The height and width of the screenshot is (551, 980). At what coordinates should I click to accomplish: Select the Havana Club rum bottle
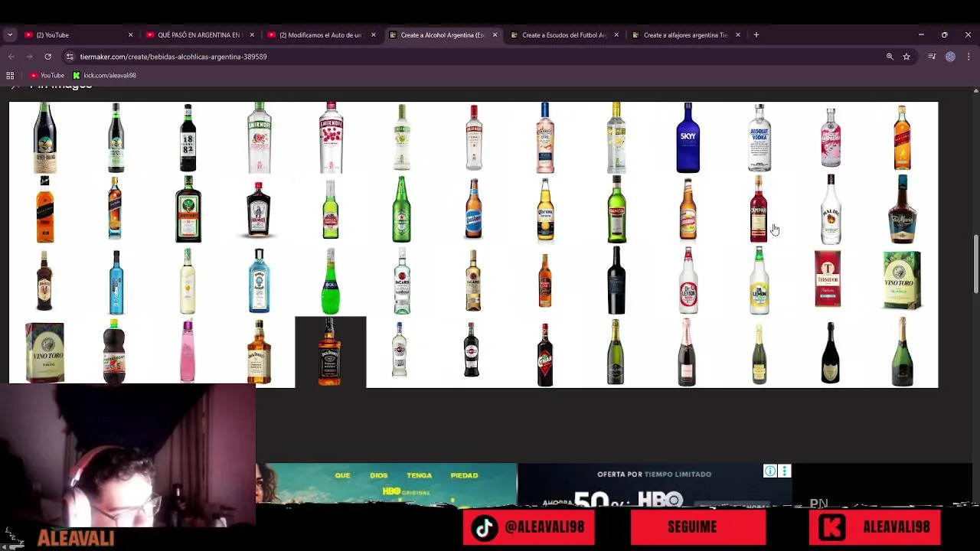pyautogui.click(x=545, y=281)
